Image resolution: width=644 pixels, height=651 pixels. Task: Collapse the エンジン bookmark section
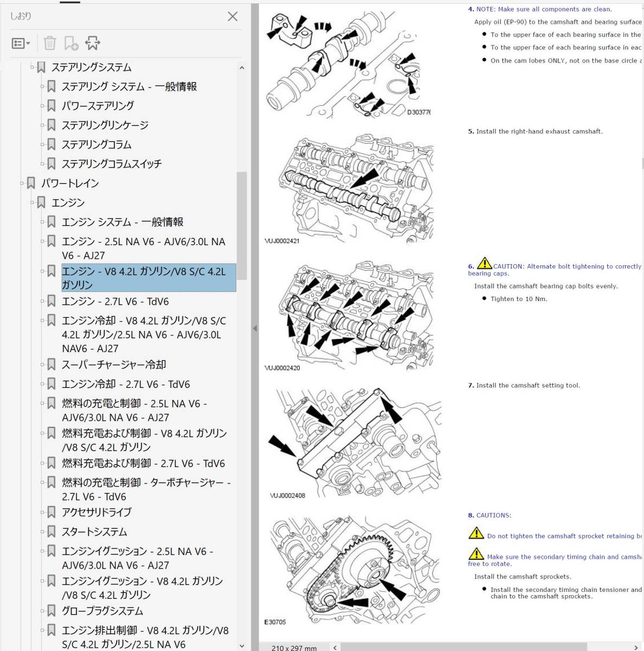31,202
